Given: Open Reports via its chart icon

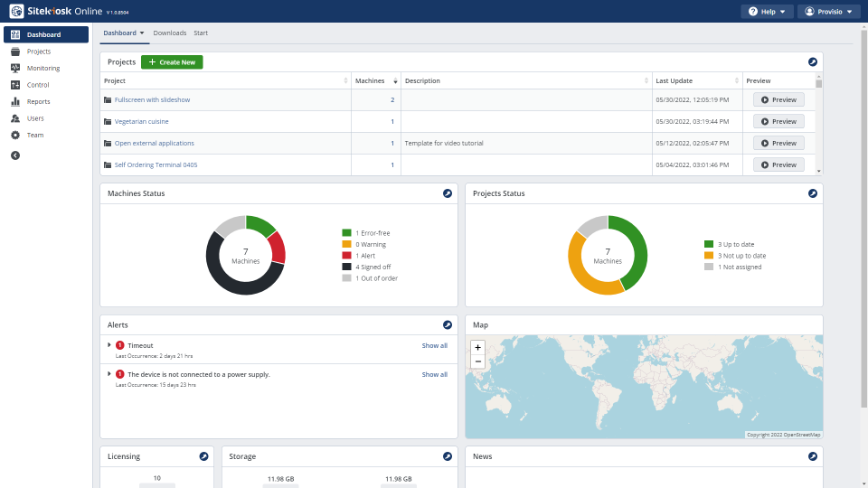Looking at the screenshot, I should pos(15,102).
